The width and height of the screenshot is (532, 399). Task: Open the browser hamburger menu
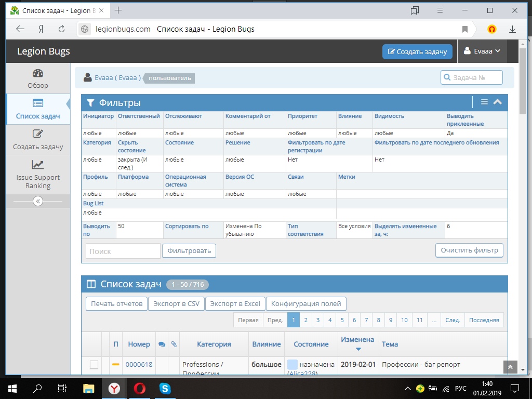pyautogui.click(x=440, y=10)
